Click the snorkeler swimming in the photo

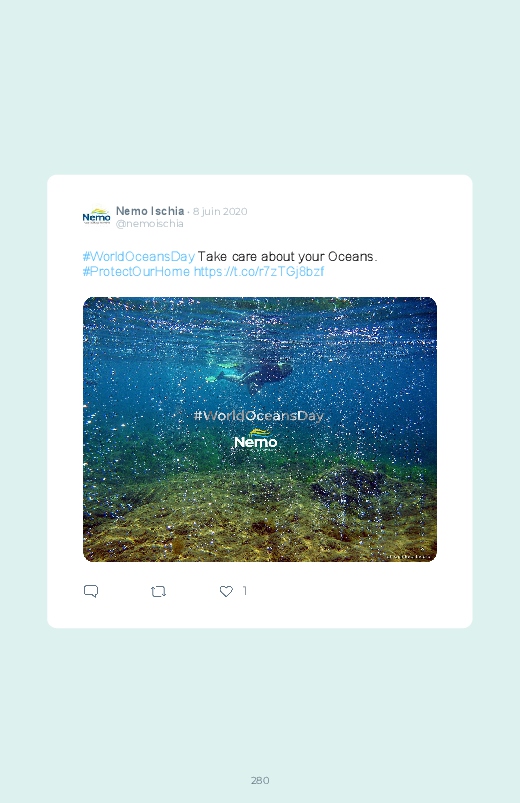(249, 376)
